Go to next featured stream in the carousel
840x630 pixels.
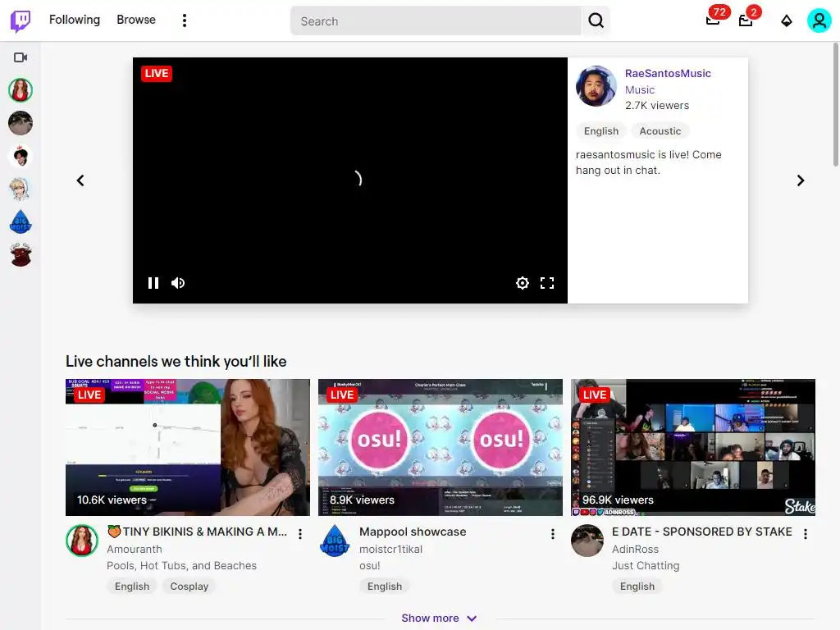[x=801, y=180]
